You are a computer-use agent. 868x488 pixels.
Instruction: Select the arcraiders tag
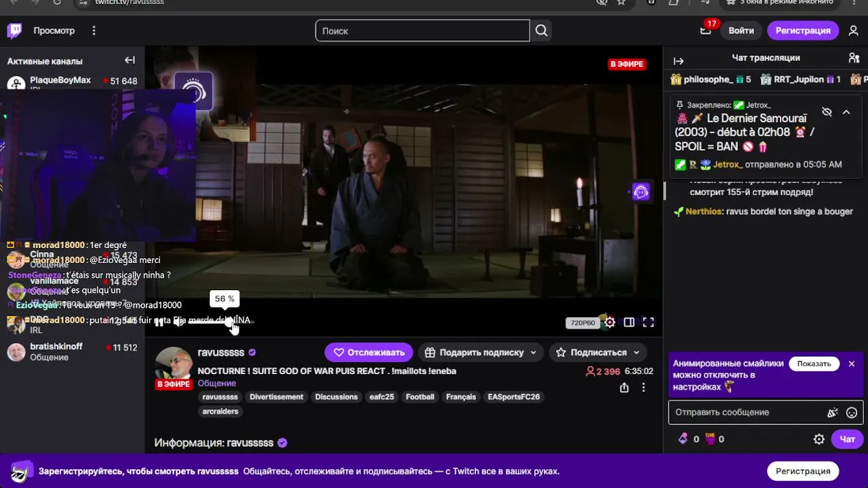coord(220,411)
